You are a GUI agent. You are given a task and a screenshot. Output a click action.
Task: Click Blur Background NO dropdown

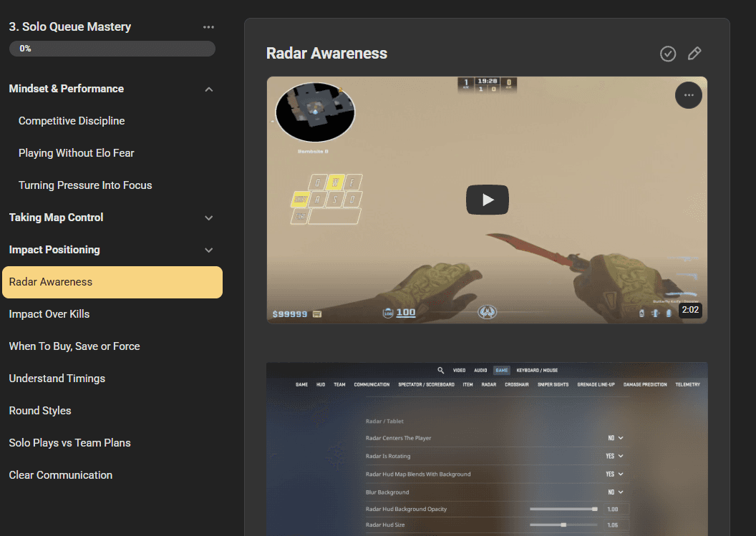[615, 492]
